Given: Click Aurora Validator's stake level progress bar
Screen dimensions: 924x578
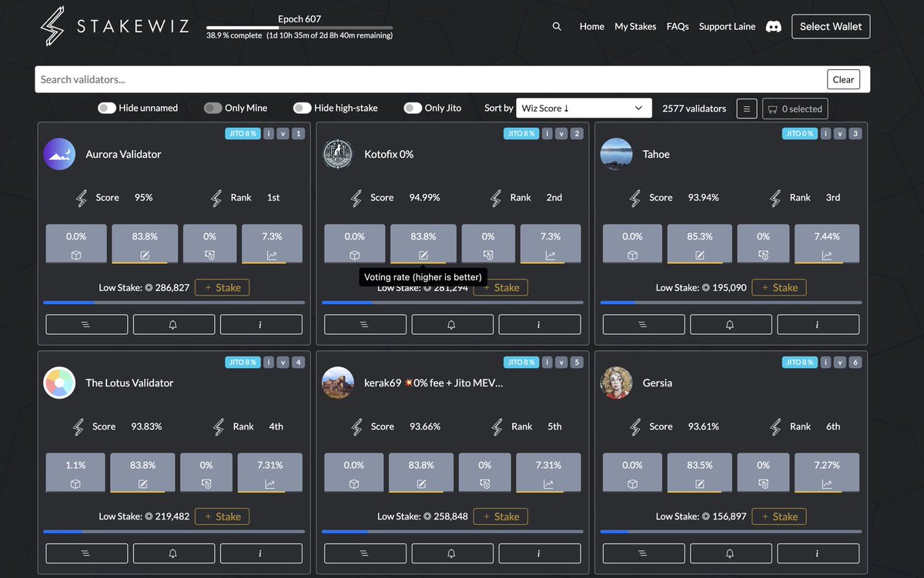Looking at the screenshot, I should click(174, 303).
